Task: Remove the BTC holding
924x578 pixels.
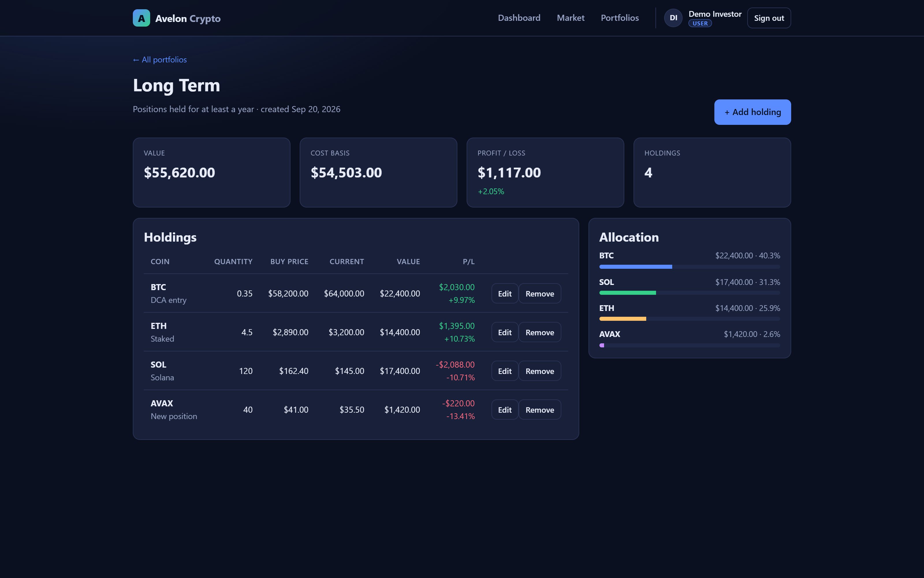Action: tap(539, 294)
